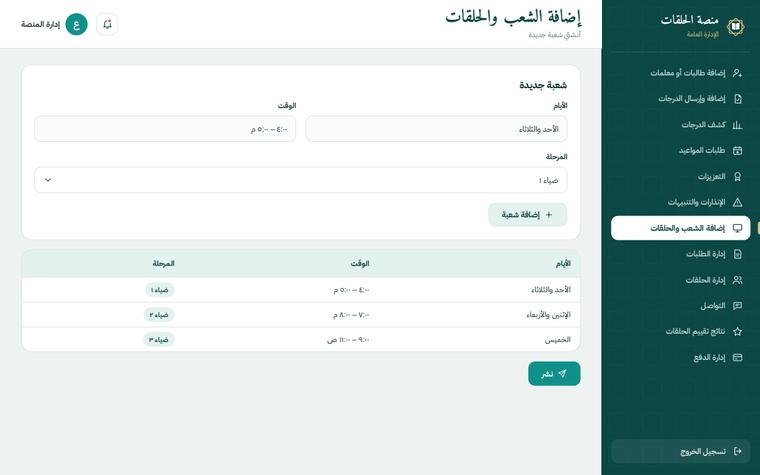
Task: Click the people icon for إدارة الحلقات
Action: [x=737, y=280]
